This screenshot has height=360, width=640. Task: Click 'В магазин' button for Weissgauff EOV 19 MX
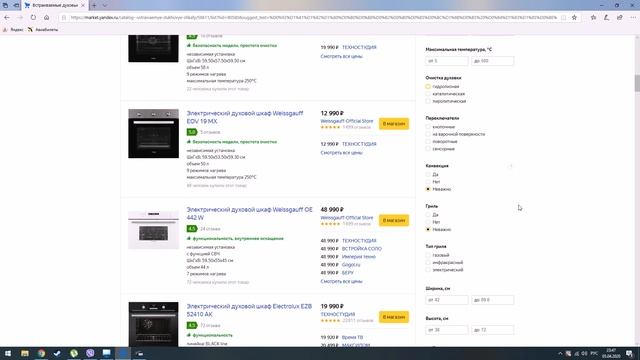pos(394,124)
